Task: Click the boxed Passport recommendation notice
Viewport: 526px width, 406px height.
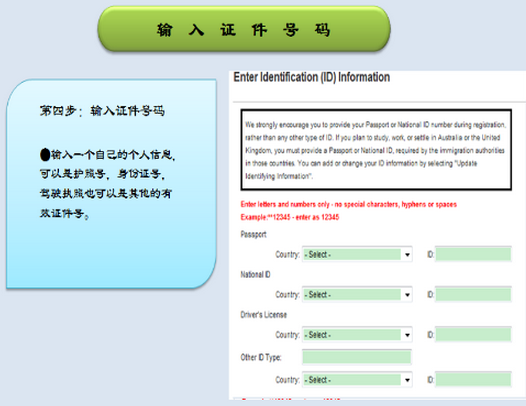Action: 376,150
